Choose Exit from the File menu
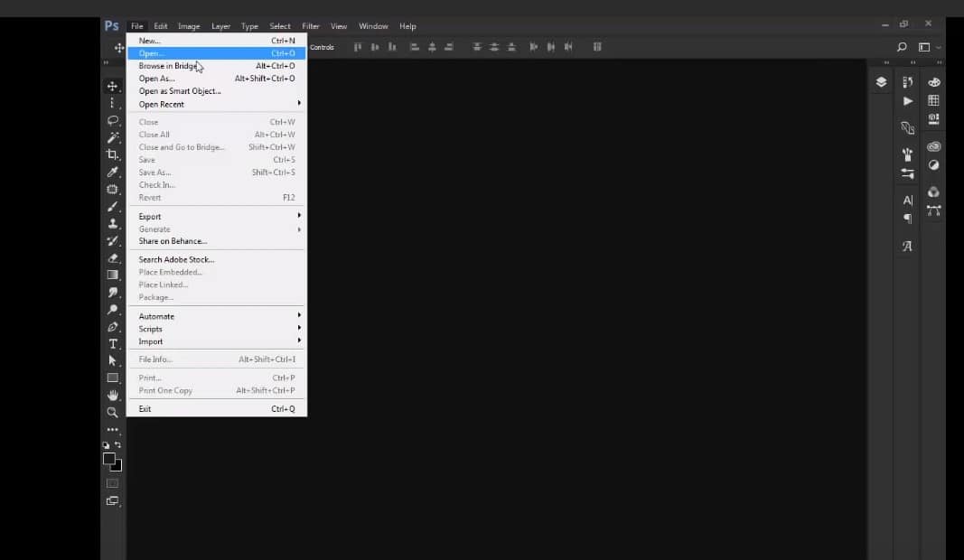Screen dimensions: 964x560 [x=217, y=409]
